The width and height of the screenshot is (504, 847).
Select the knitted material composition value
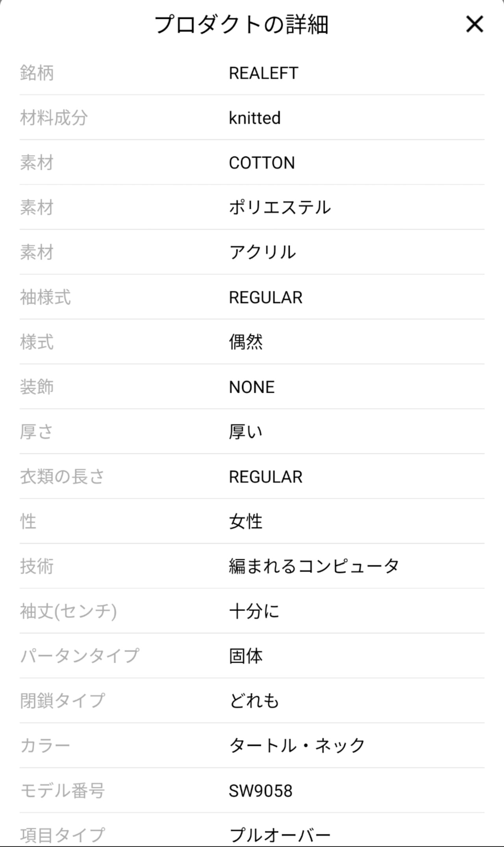pos(255,118)
